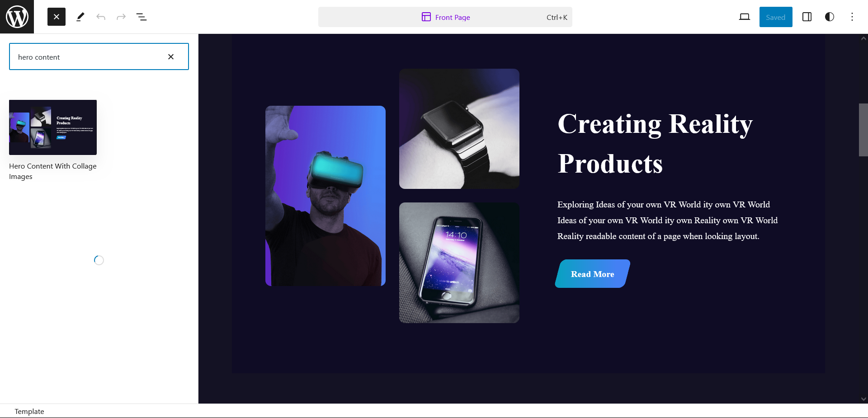Open the Document Overview list view
This screenshot has height=418, width=868.
[142, 17]
